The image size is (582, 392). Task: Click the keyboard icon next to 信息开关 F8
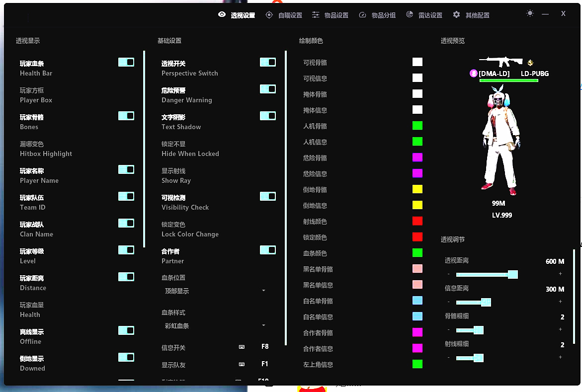(242, 348)
